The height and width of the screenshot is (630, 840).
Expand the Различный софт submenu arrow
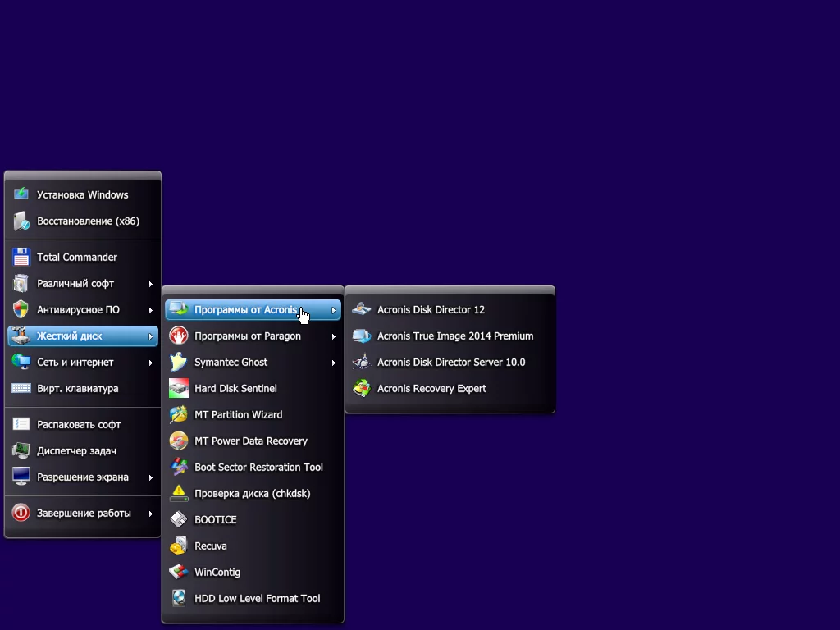pyautogui.click(x=151, y=284)
